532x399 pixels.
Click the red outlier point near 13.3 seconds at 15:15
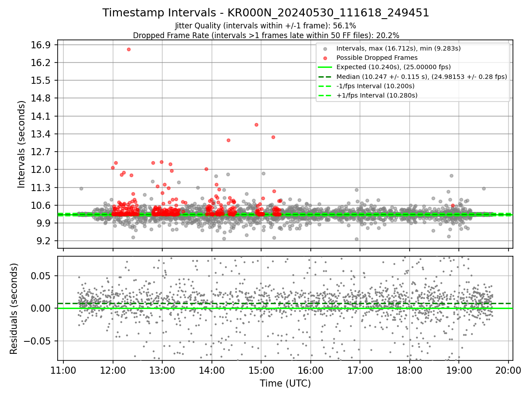[273, 137]
